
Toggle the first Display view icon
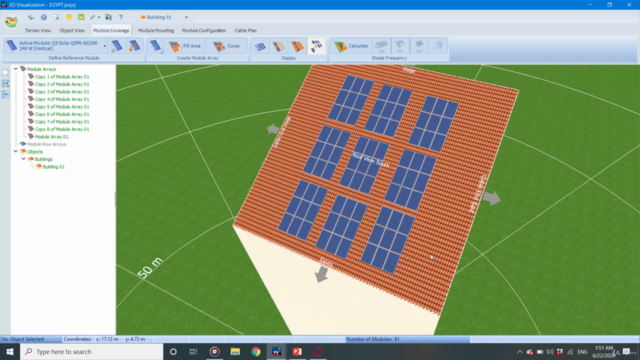(x=260, y=47)
